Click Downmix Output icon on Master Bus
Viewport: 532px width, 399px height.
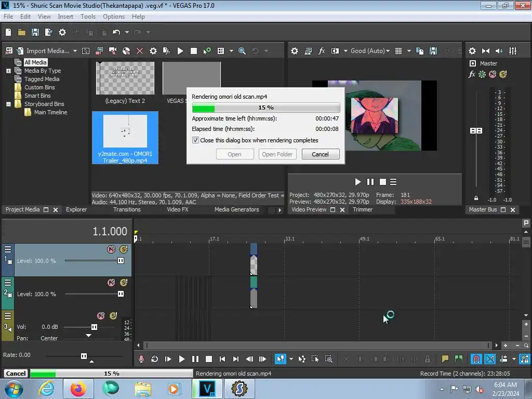tap(486, 51)
